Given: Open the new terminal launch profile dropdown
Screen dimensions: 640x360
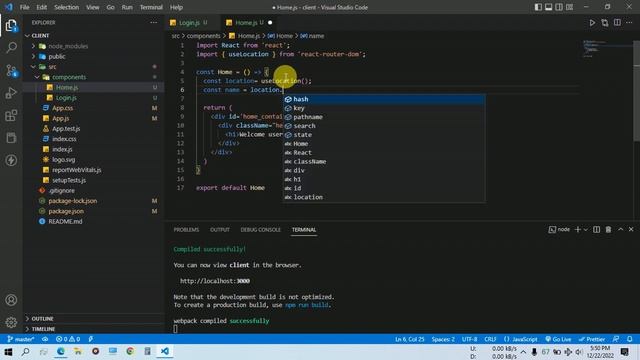Looking at the screenshot, I should pyautogui.click(x=586, y=230).
